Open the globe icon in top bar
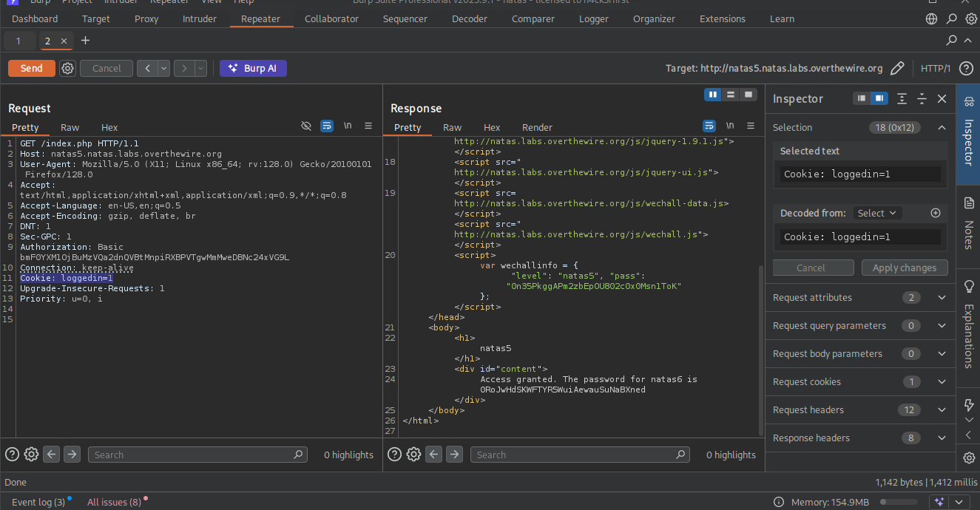The height and width of the screenshot is (510, 980). pos(932,19)
